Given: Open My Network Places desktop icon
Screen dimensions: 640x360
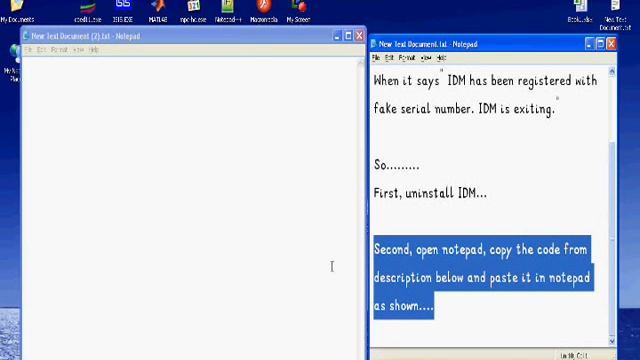Looking at the screenshot, I should (x=13, y=63).
